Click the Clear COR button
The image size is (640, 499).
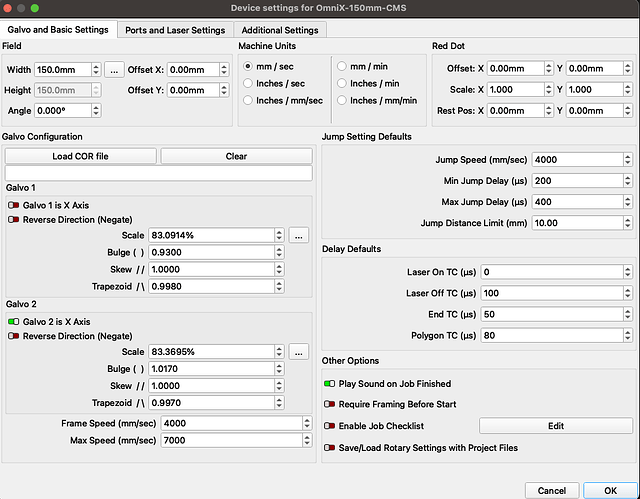[x=236, y=156]
